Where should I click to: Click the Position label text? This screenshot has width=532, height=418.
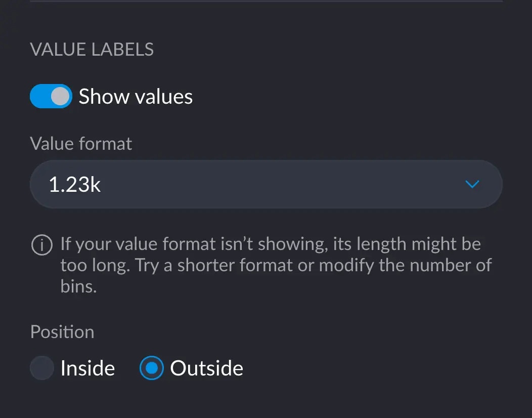[62, 331]
